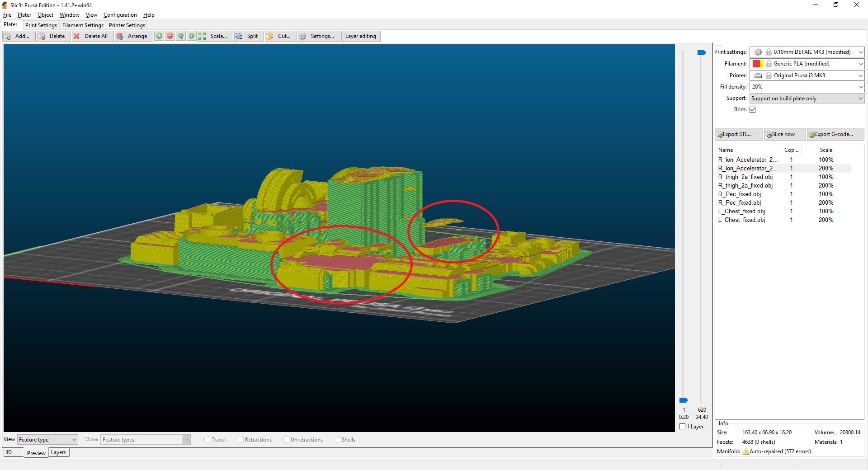Rotate object 45° counter-clockwise icon
The width and height of the screenshot is (868, 470).
(x=181, y=36)
